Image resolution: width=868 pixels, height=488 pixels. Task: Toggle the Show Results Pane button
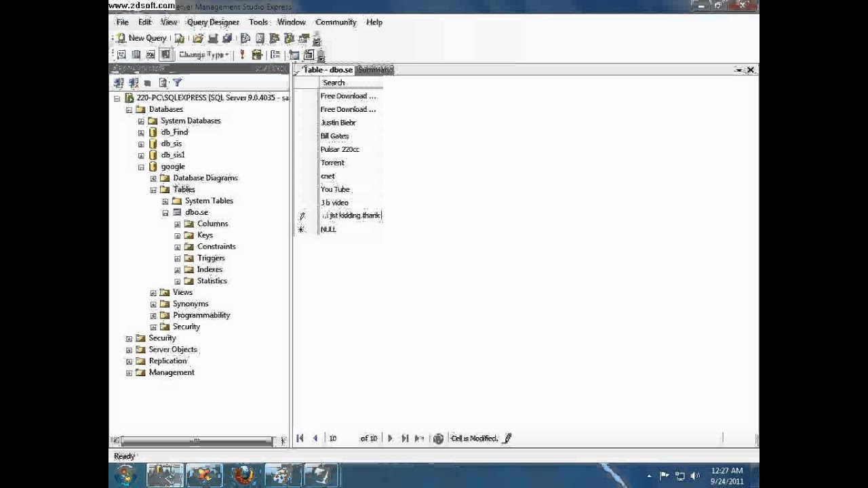pos(165,55)
